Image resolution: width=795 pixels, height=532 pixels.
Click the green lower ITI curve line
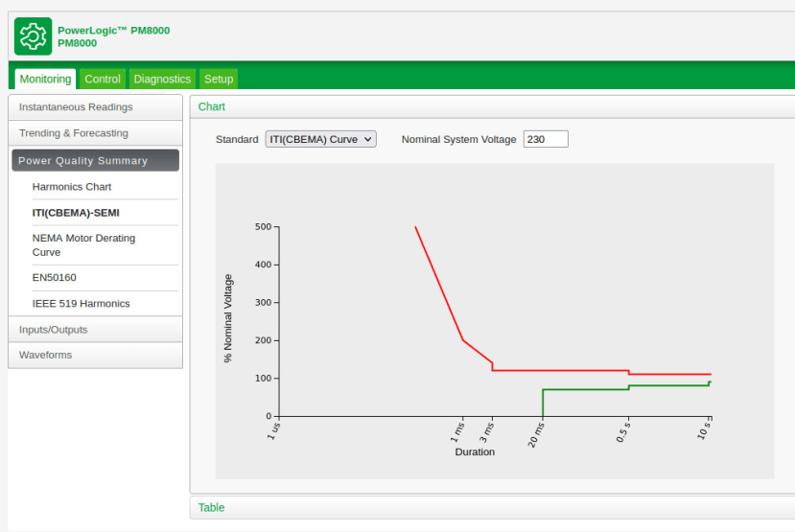click(586, 389)
